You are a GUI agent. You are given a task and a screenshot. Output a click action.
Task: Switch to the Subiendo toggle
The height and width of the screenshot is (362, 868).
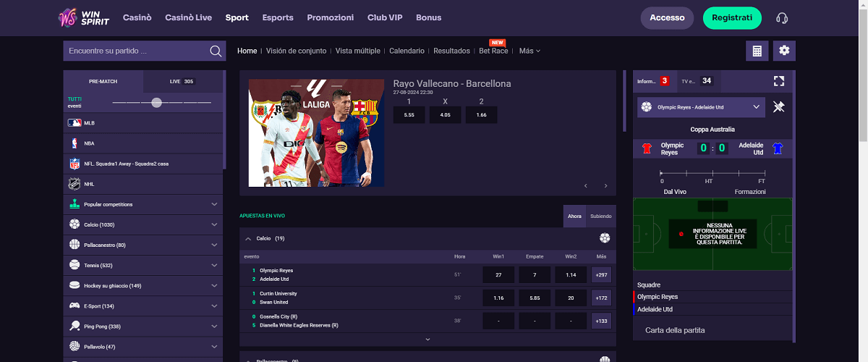[x=601, y=216]
